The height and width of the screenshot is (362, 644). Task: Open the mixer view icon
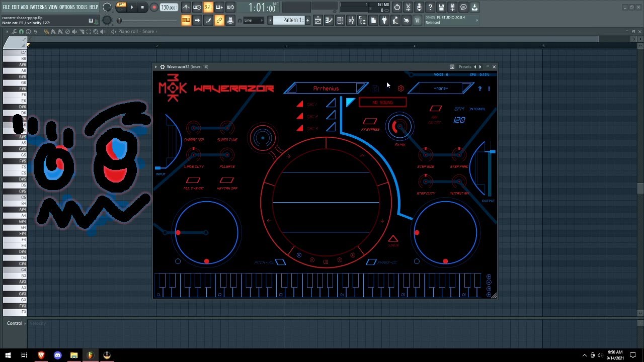(x=351, y=20)
